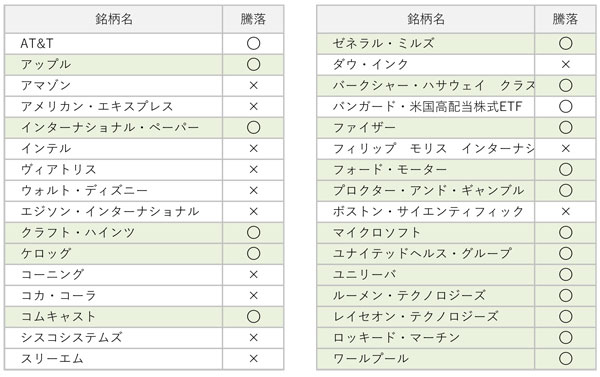Click the circle mark beside ワールプール

[x=566, y=359]
